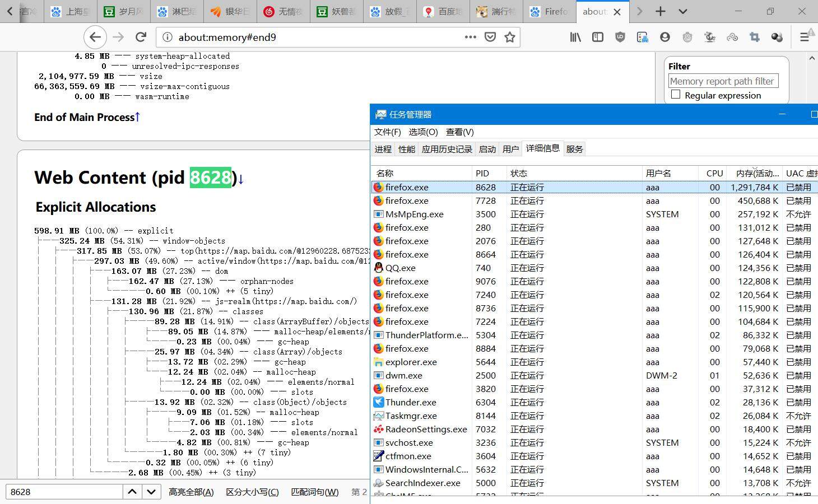The height and width of the screenshot is (504, 818).
Task: Toggle the sidebar view icon
Action: tap(598, 37)
